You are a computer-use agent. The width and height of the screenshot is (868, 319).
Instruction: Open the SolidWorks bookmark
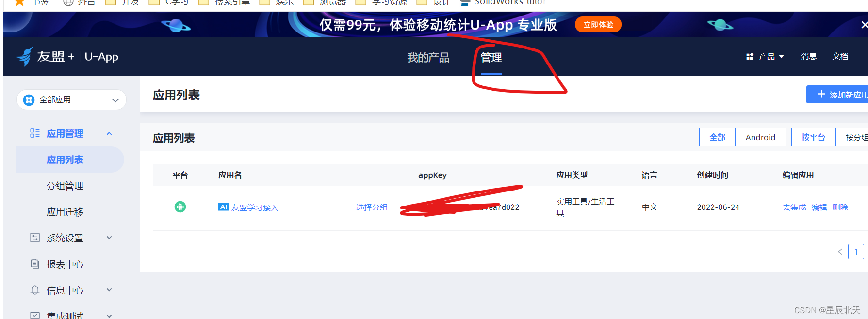(503, 2)
